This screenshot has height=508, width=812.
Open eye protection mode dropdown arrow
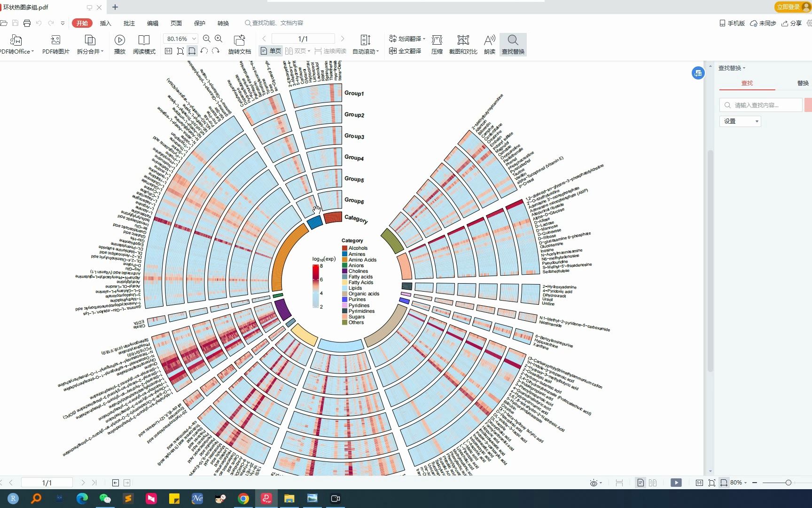click(x=601, y=483)
